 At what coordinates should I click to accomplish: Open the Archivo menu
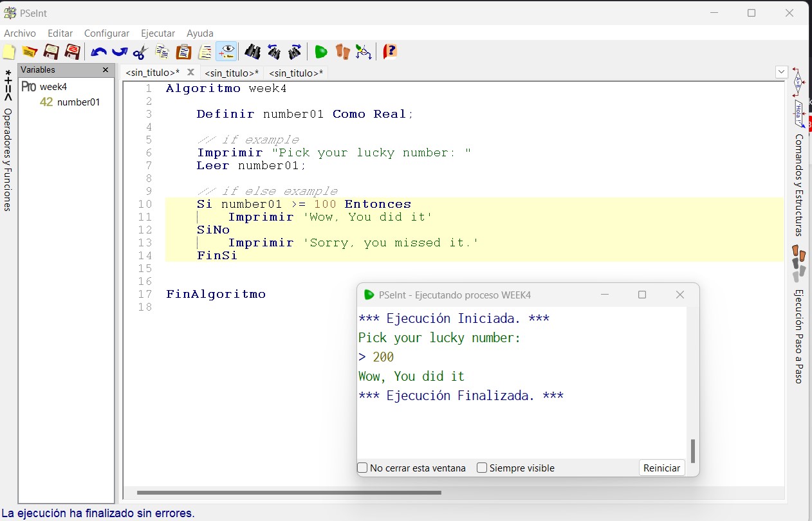[20, 33]
